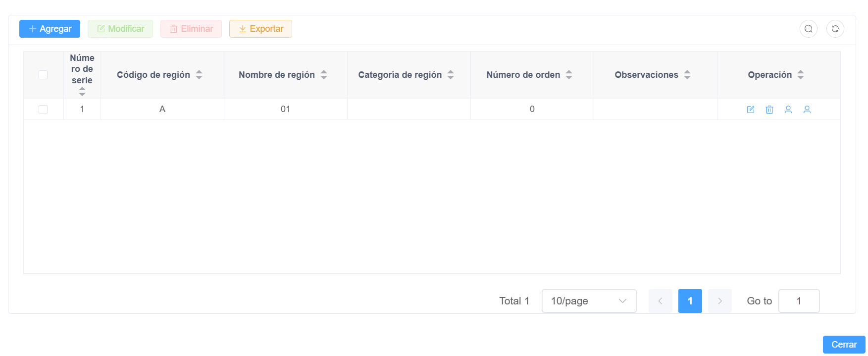The image size is (868, 356).
Task: Click the trash icon in row 1
Action: [x=769, y=110]
